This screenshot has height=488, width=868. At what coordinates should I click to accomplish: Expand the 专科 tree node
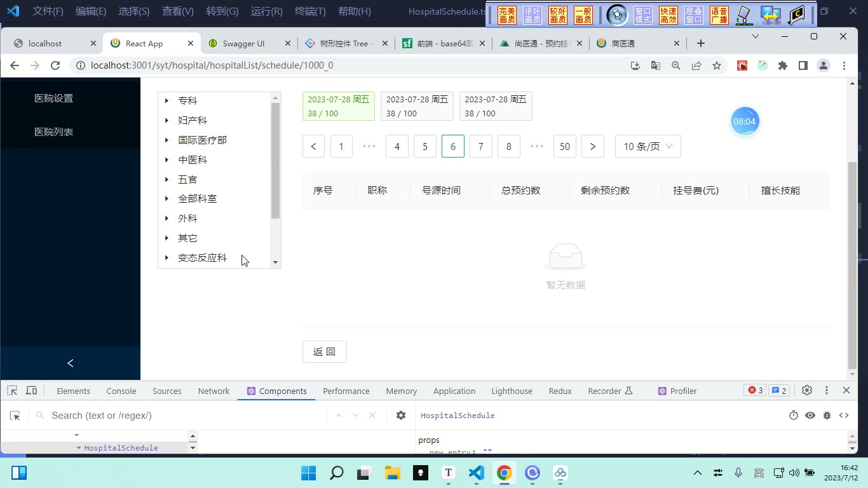166,100
